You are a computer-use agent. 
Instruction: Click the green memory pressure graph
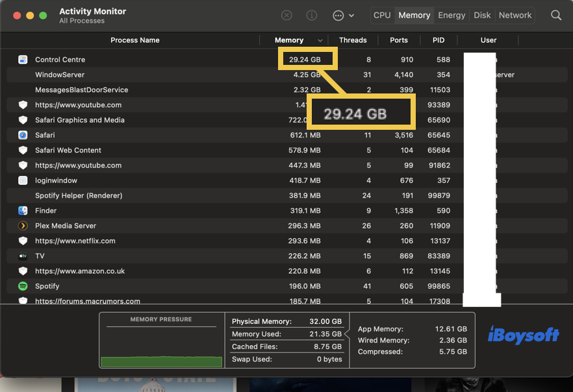click(161, 360)
